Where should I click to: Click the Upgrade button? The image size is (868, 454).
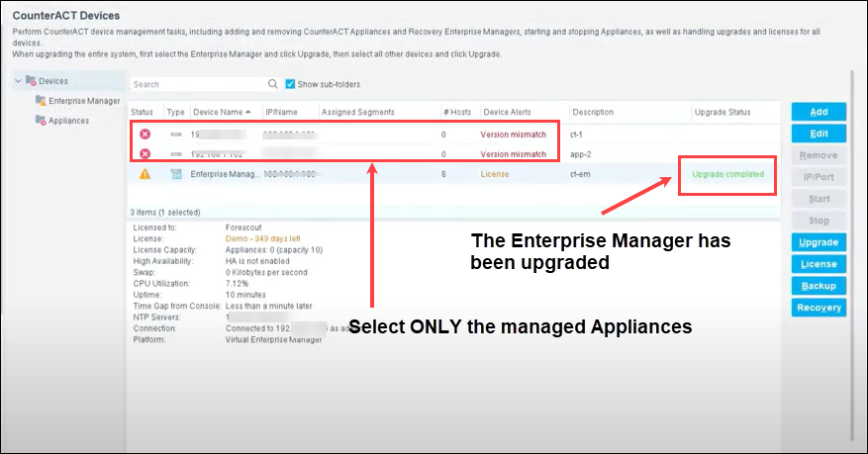pyautogui.click(x=819, y=242)
